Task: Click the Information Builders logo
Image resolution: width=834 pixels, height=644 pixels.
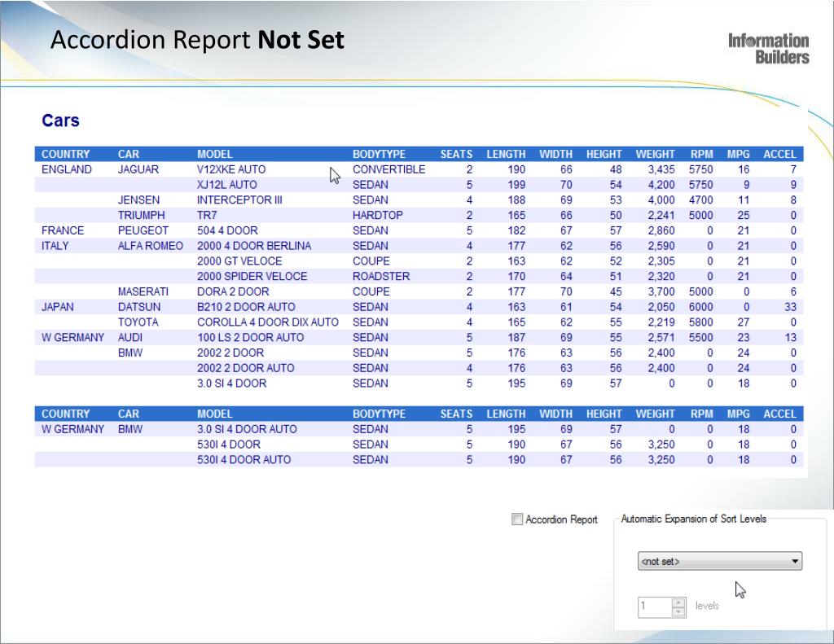Action: (769, 48)
